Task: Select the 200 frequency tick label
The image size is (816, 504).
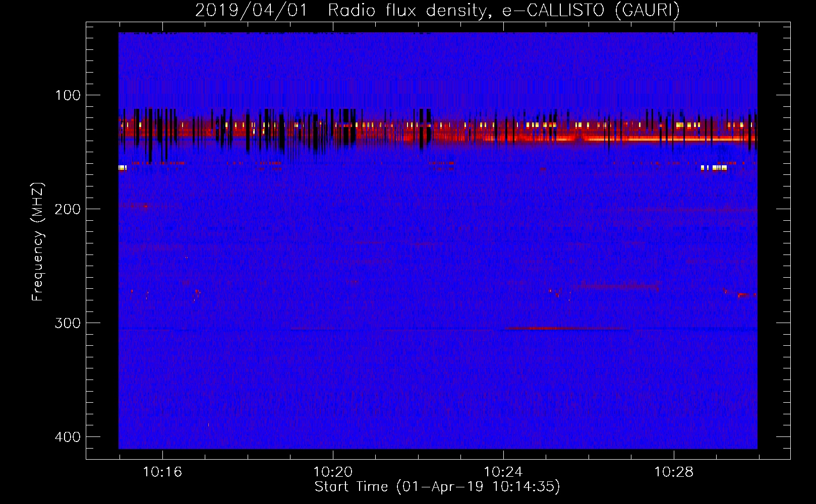Action: [x=68, y=209]
